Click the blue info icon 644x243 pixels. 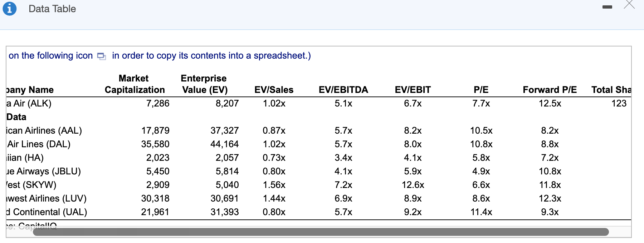(10, 9)
